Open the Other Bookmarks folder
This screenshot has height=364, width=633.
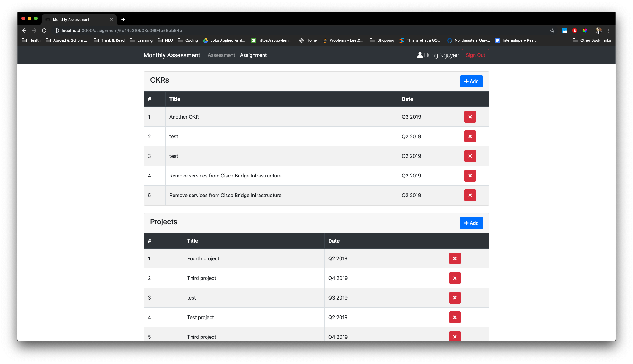click(592, 40)
